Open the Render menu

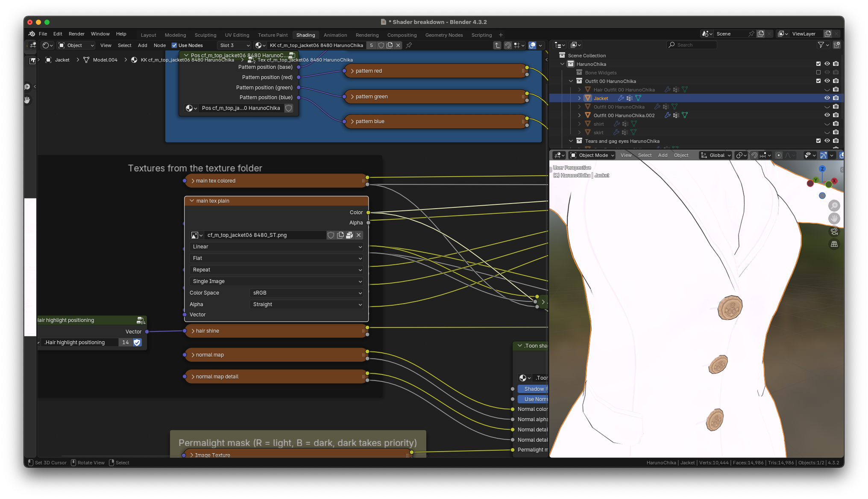click(76, 34)
